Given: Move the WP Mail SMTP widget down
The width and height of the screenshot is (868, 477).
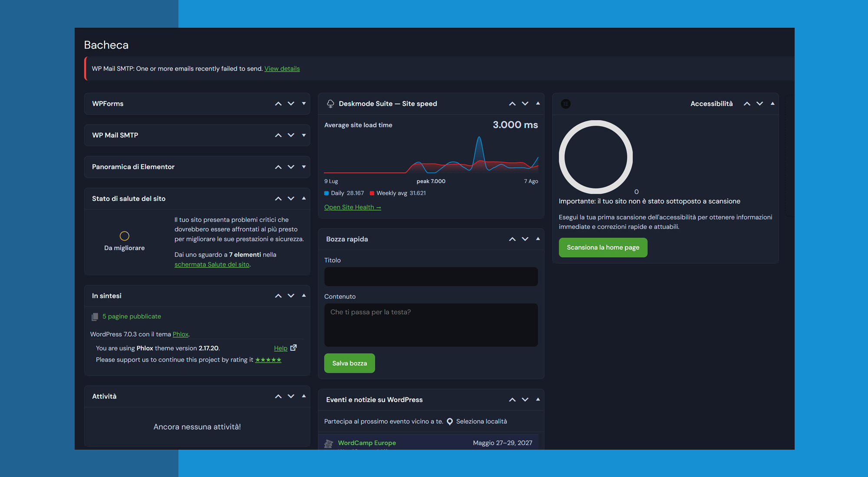Looking at the screenshot, I should (x=291, y=135).
